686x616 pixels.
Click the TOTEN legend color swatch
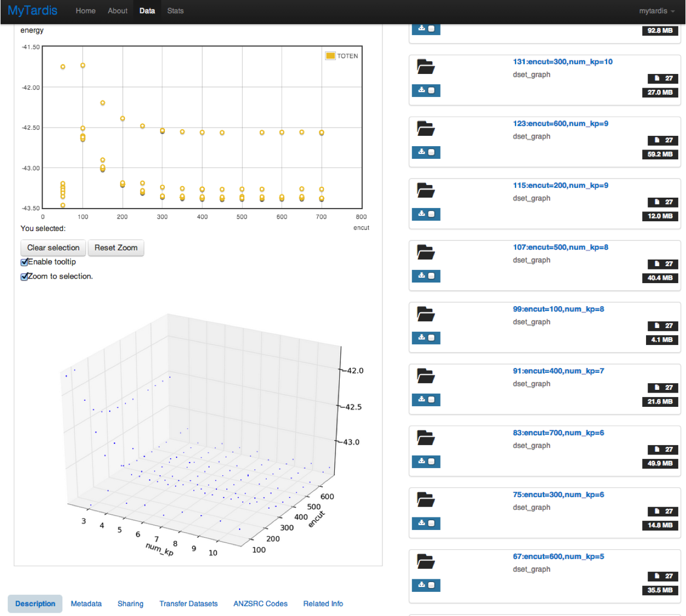[x=330, y=56]
